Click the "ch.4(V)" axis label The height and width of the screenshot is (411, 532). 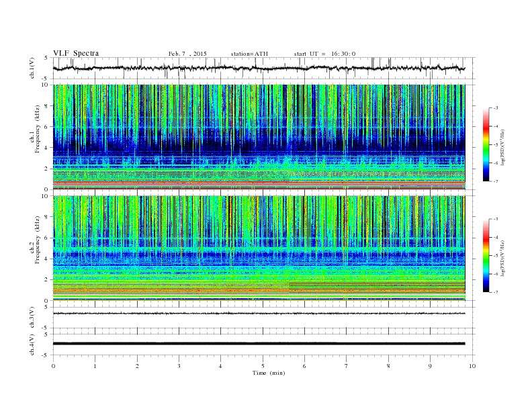point(32,345)
